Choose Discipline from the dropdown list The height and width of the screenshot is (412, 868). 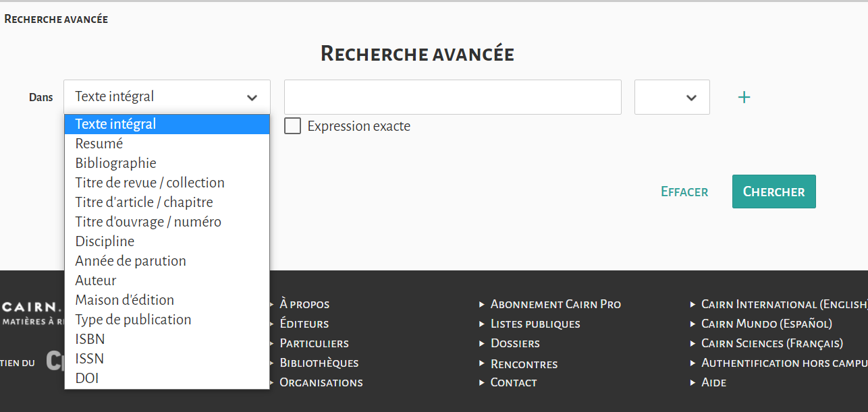pyautogui.click(x=105, y=241)
